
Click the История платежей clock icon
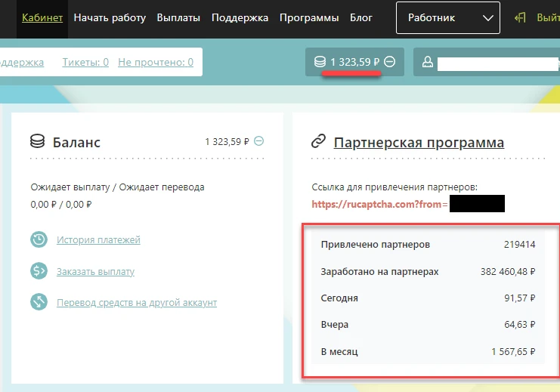point(39,239)
